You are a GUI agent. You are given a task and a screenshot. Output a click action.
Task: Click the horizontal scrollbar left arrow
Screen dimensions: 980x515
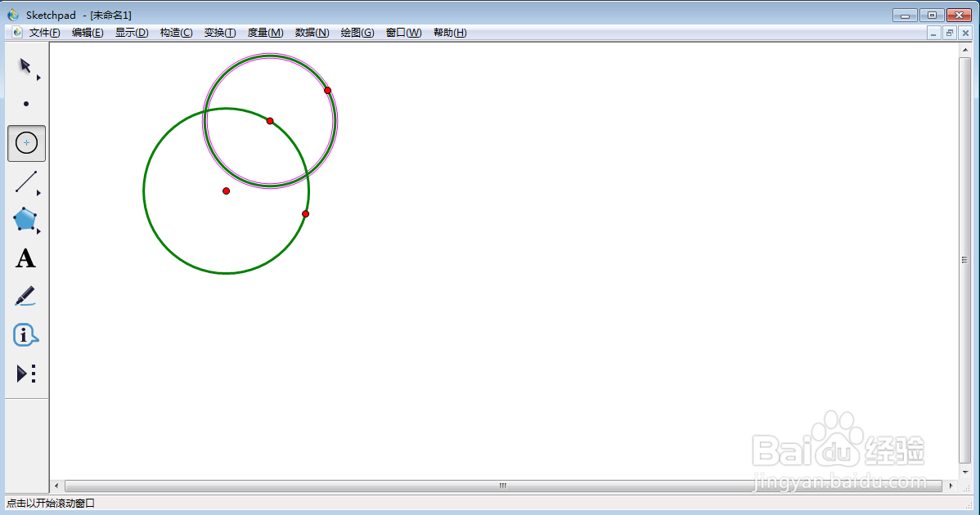click(x=57, y=486)
